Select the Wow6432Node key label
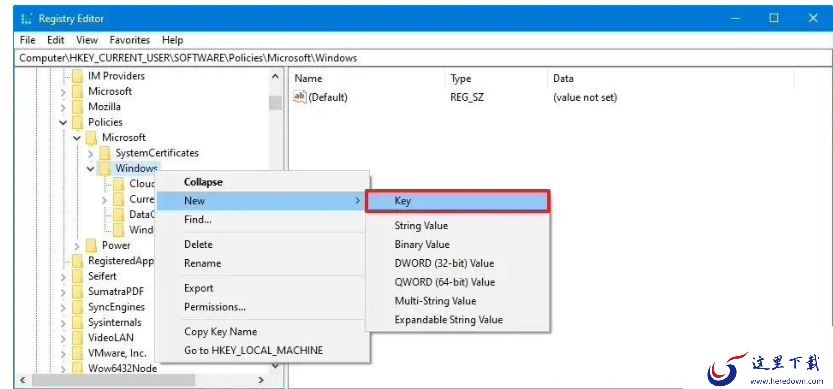833x389 pixels. pyautogui.click(x=123, y=368)
